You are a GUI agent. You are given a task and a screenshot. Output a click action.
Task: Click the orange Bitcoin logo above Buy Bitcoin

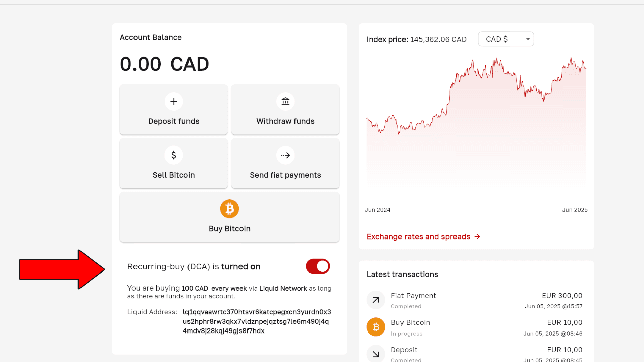coord(229,209)
